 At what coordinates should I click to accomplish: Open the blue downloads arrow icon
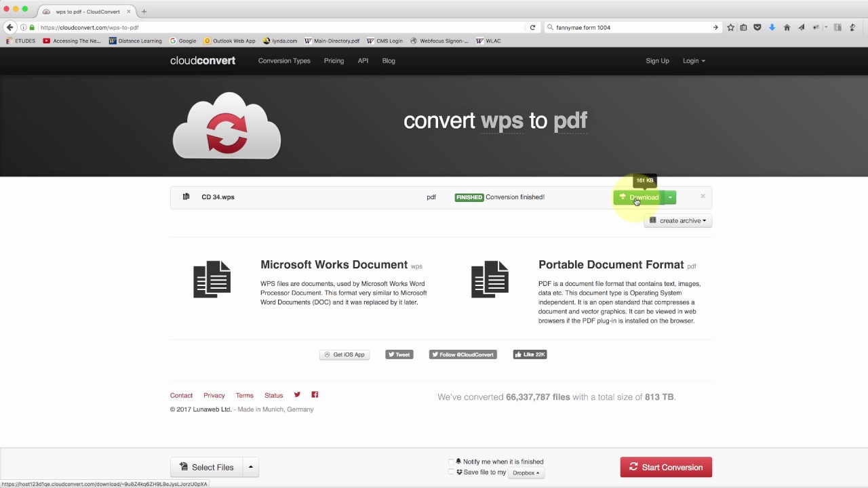pos(772,27)
